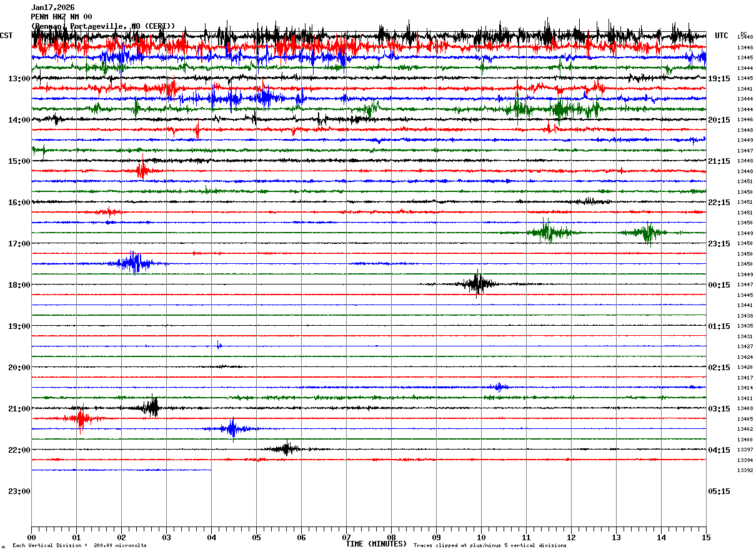Click the 18:00 CST time label
756x554 pixels.
coord(19,285)
